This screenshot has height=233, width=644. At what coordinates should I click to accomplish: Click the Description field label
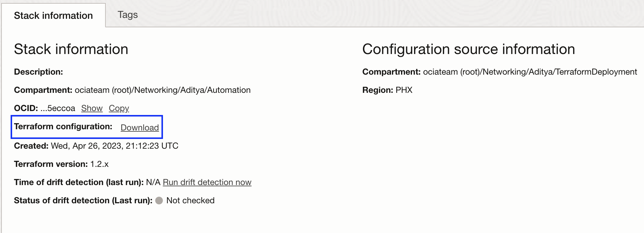point(38,72)
